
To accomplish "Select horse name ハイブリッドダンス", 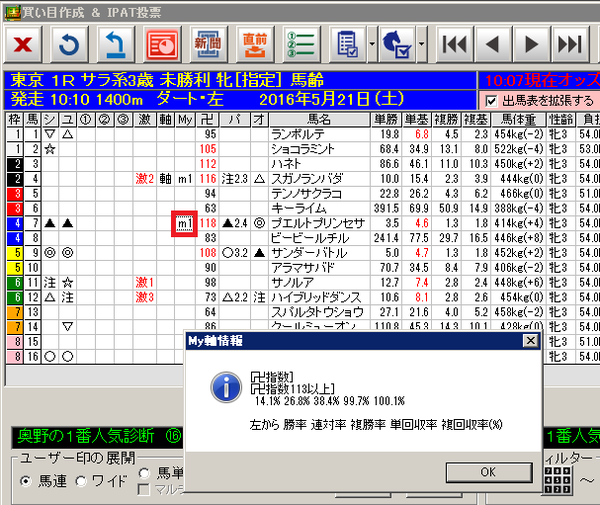I will pyautogui.click(x=316, y=297).
